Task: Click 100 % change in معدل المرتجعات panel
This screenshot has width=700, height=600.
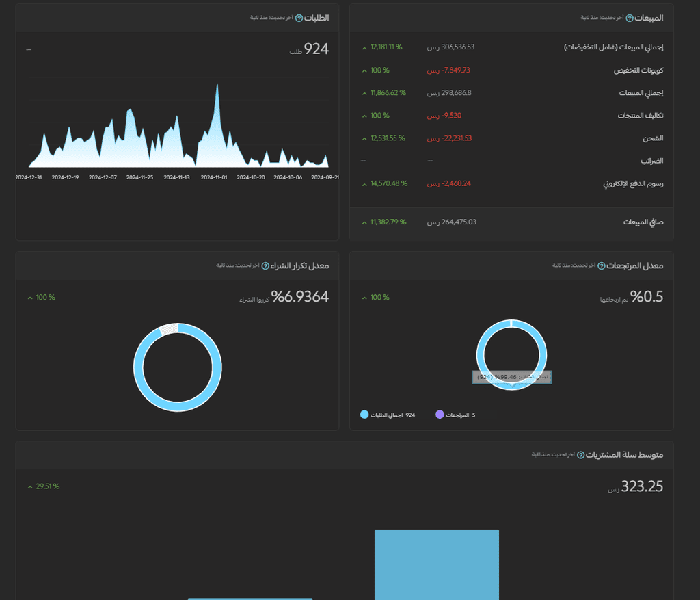Action: (379, 298)
